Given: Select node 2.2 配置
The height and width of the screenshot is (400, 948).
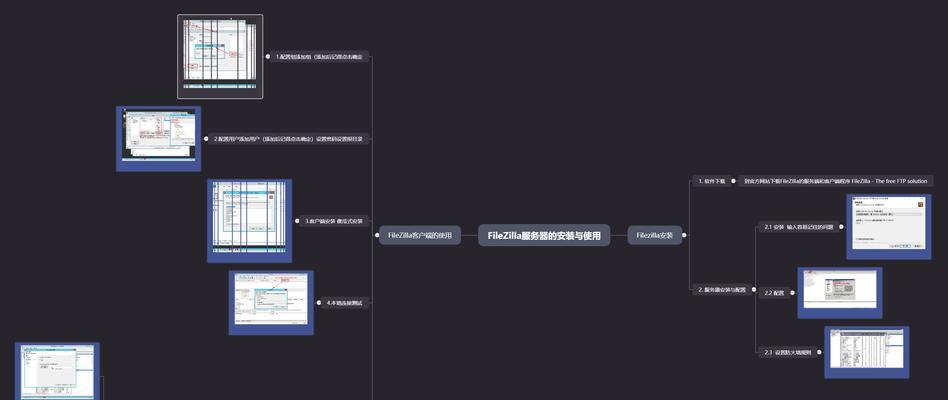Looking at the screenshot, I should (774, 293).
